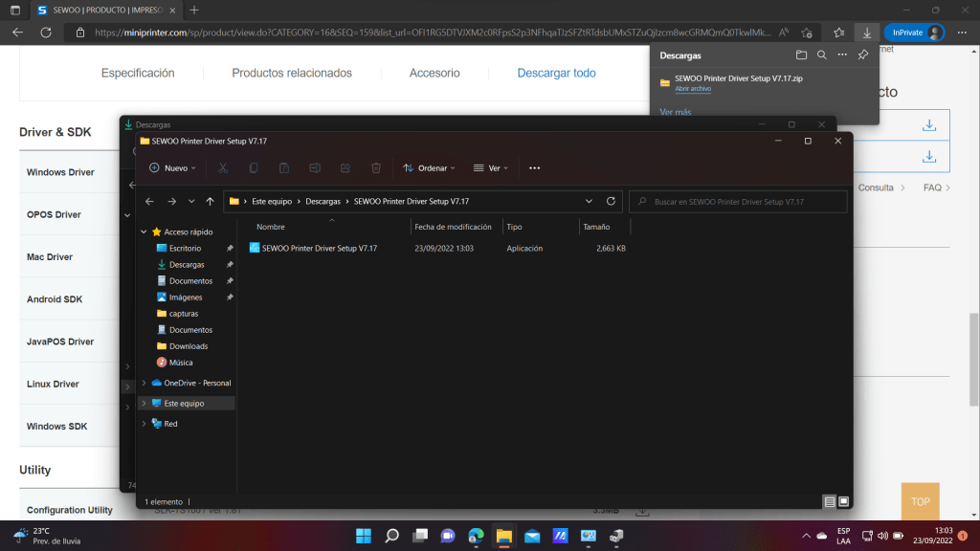The image size is (980, 551).
Task: Click the Descargar todo link
Action: (x=556, y=74)
